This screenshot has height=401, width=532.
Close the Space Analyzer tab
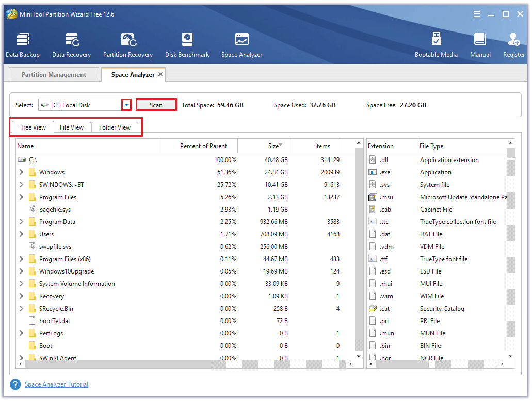coord(160,74)
